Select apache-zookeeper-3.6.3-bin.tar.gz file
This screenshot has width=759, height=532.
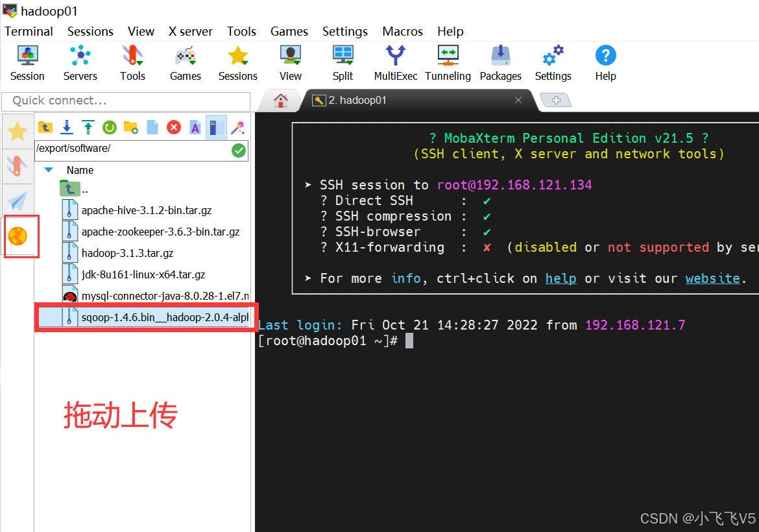click(x=151, y=232)
